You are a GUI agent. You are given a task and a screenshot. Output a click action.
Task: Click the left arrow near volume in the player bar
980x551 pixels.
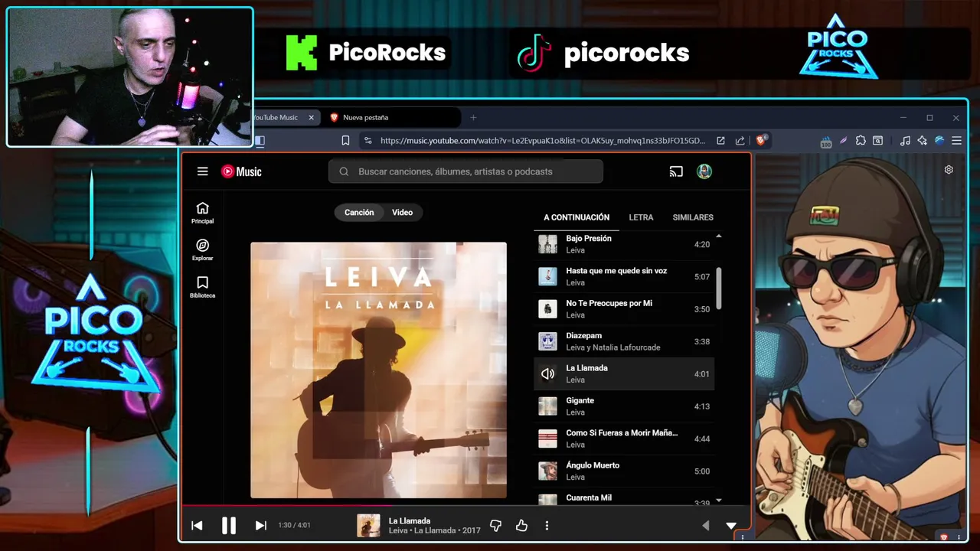click(x=706, y=526)
